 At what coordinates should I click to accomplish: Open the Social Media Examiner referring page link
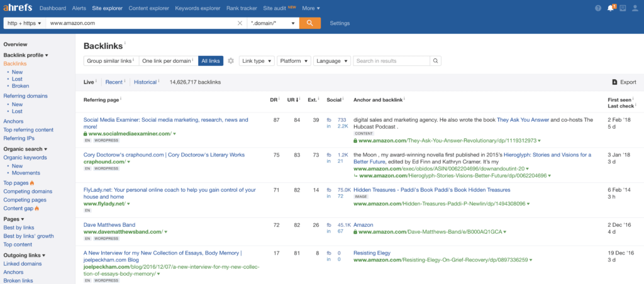coord(165,124)
